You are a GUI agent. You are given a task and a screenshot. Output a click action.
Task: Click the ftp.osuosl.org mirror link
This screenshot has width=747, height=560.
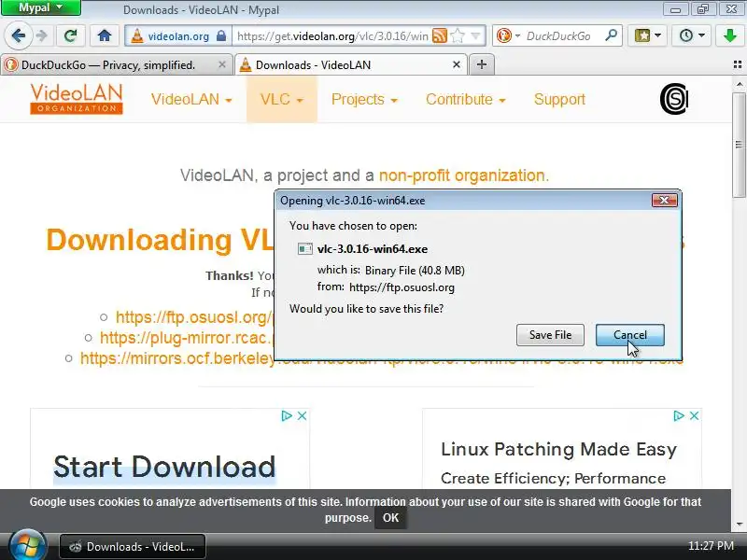(x=194, y=317)
